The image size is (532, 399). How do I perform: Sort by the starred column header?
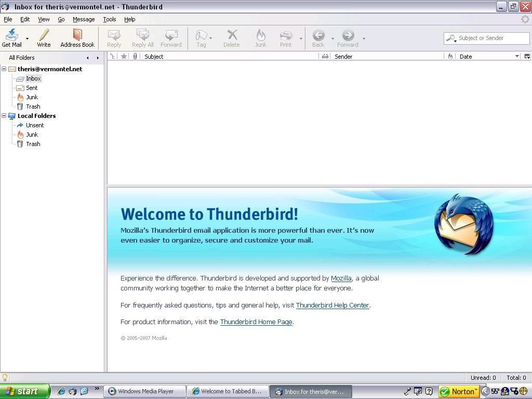point(124,56)
